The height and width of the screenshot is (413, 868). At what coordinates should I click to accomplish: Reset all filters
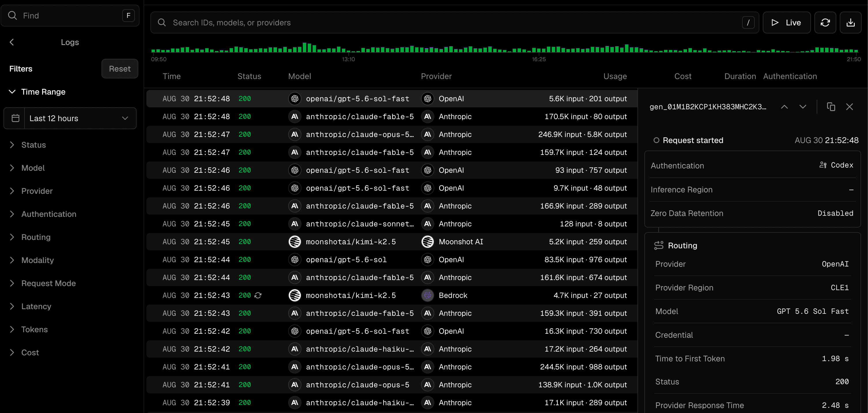click(120, 69)
